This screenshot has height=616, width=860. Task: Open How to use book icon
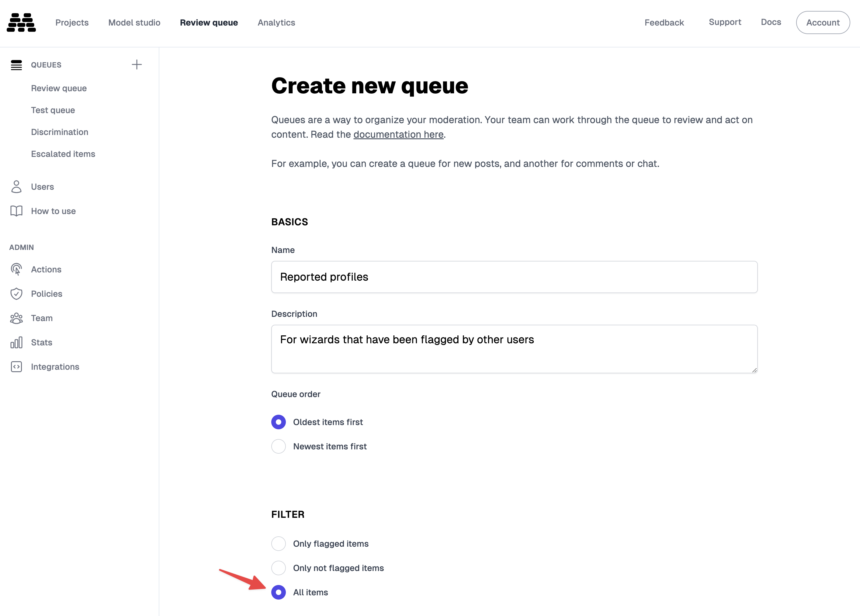[x=16, y=211]
